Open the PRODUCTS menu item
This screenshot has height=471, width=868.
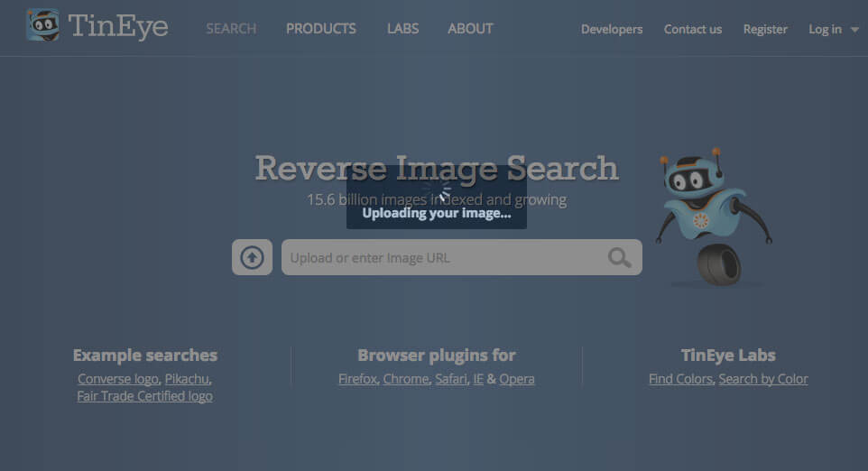[x=321, y=29]
